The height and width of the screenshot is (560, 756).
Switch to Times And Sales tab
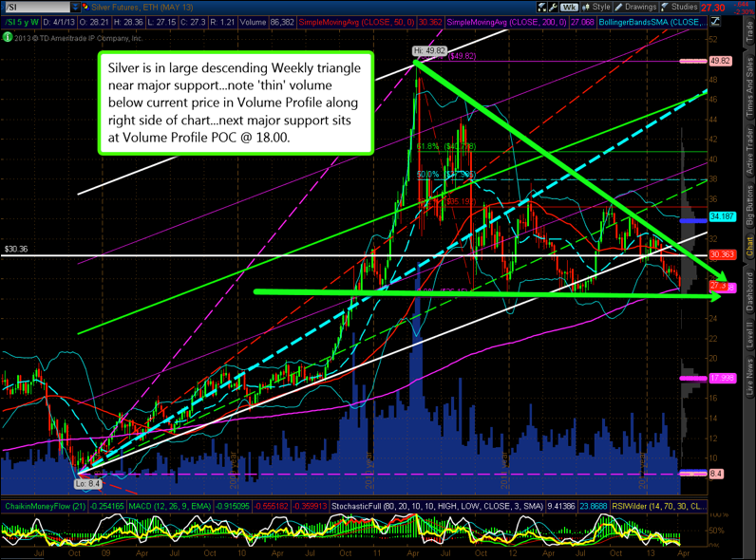pyautogui.click(x=749, y=86)
